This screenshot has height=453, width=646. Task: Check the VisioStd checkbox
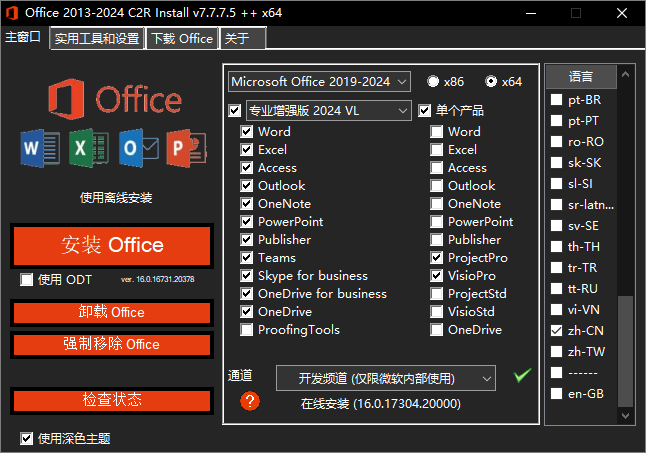436,312
